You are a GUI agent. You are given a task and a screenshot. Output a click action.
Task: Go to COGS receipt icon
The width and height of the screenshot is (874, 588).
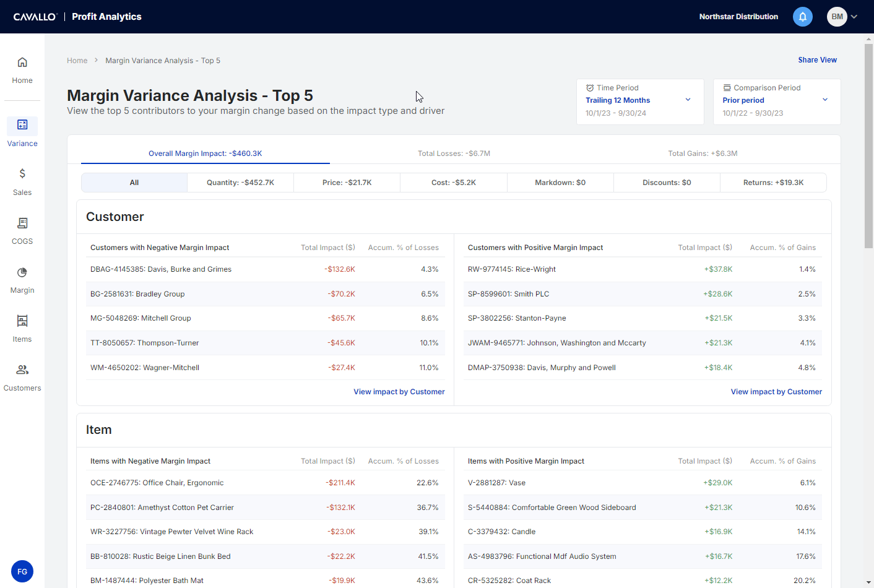pos(22,223)
